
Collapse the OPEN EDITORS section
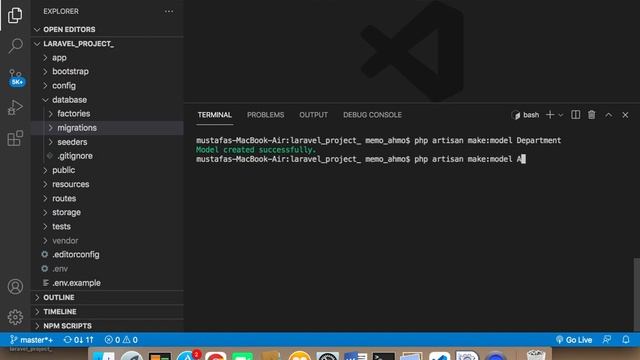[x=108, y=29]
